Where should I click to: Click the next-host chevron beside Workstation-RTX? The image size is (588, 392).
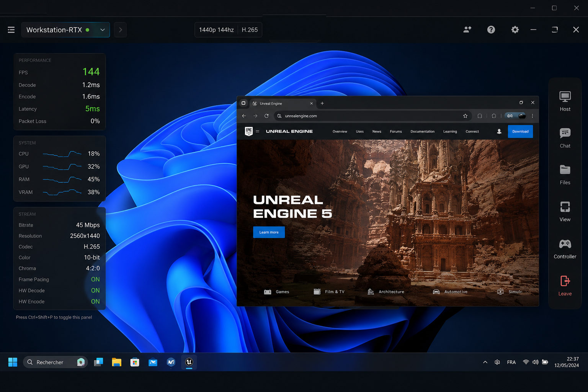point(120,30)
